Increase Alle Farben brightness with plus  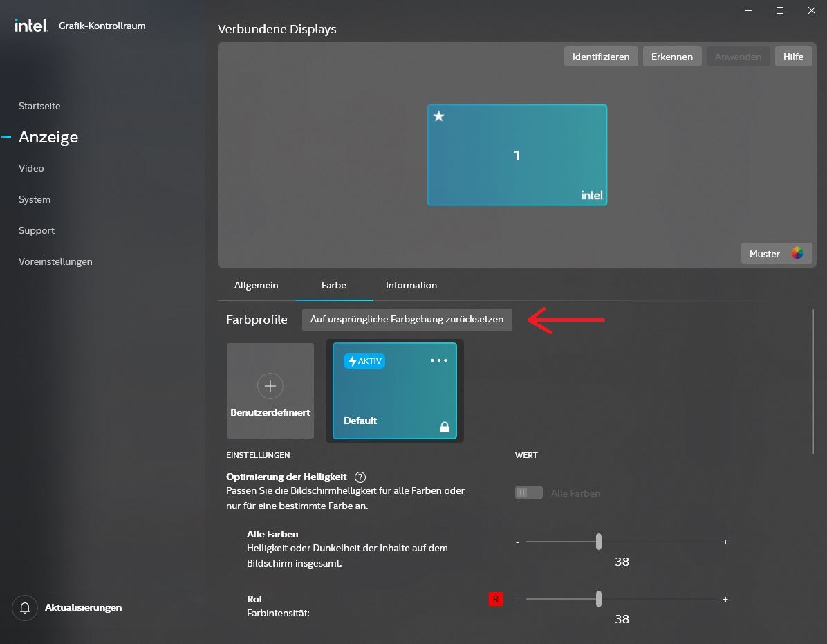(725, 542)
